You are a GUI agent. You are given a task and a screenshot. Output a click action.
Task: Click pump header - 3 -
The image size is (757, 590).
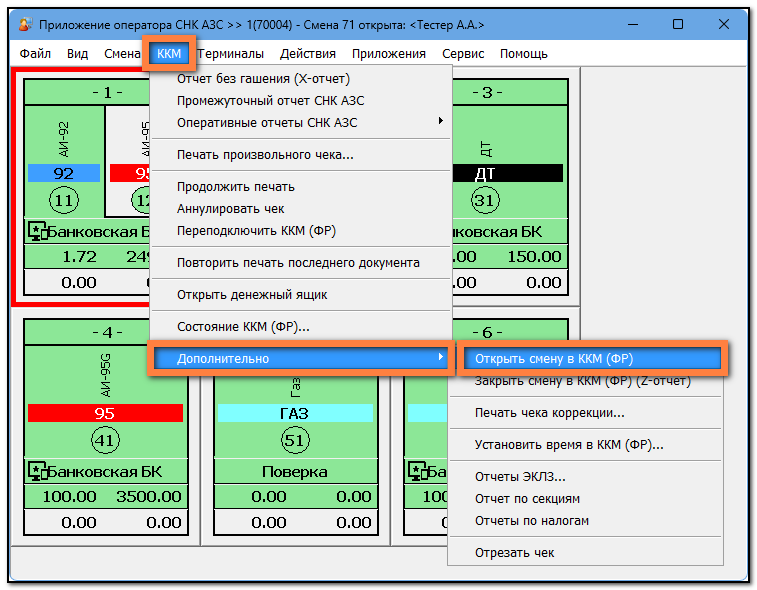[488, 92]
